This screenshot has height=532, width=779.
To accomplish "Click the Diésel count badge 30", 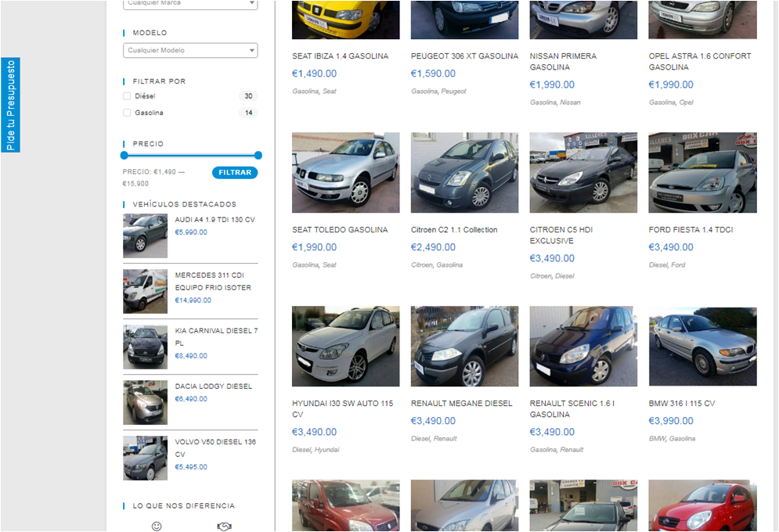I will pyautogui.click(x=248, y=95).
